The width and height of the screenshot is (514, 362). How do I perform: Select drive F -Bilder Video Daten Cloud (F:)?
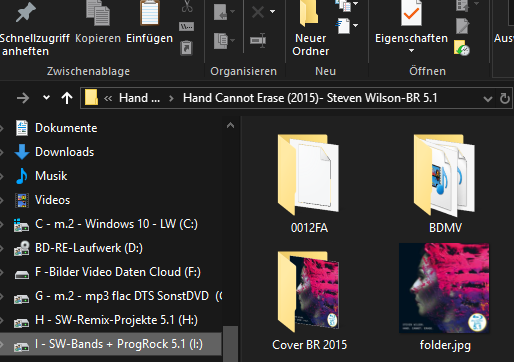click(x=118, y=272)
